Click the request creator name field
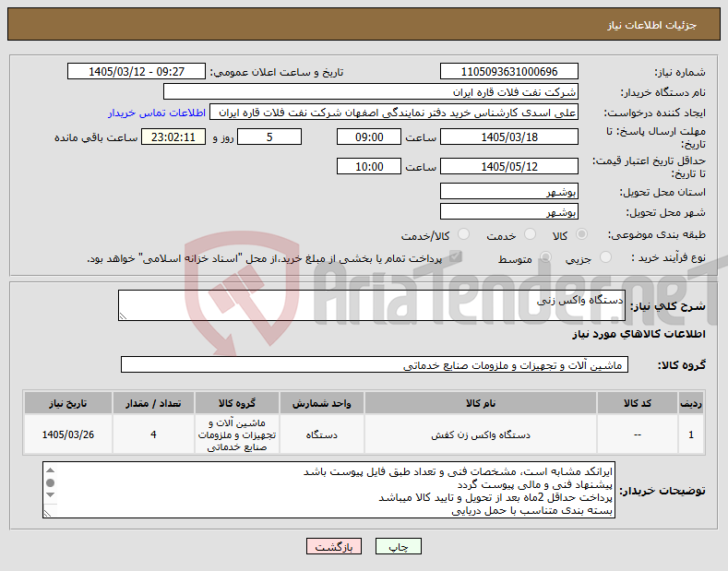728x571 pixels. click(x=394, y=113)
